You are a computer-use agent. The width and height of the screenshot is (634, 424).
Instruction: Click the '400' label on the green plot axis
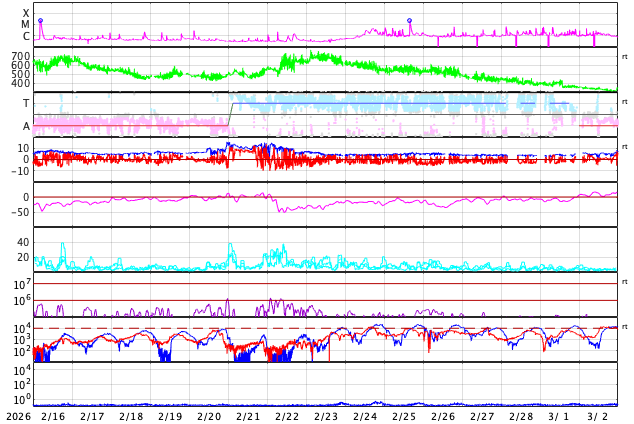(21, 83)
